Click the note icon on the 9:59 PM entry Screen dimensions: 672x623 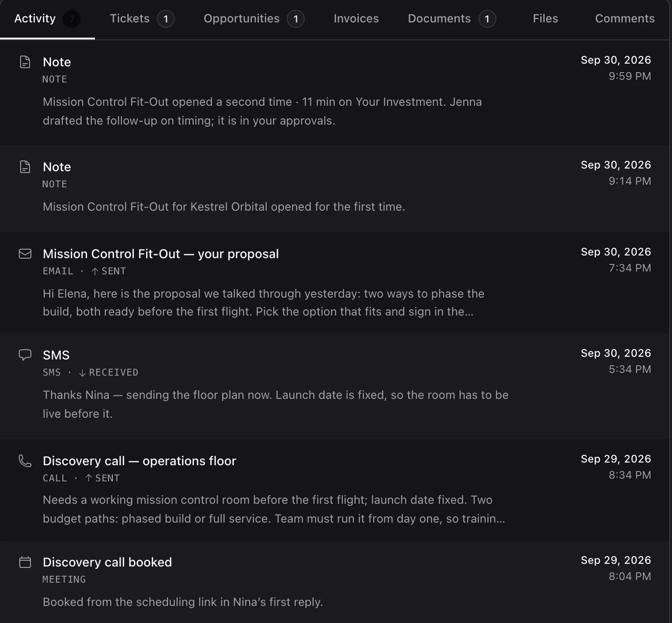(25, 62)
